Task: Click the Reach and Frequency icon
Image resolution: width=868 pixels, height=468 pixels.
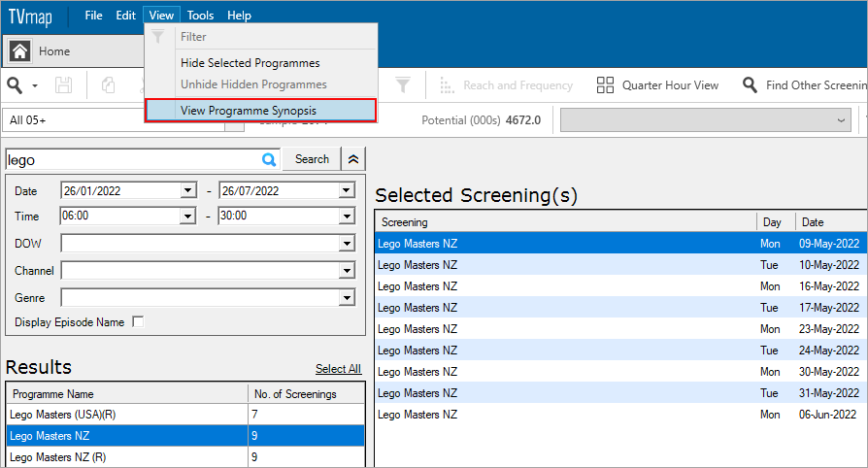Action: point(447,85)
